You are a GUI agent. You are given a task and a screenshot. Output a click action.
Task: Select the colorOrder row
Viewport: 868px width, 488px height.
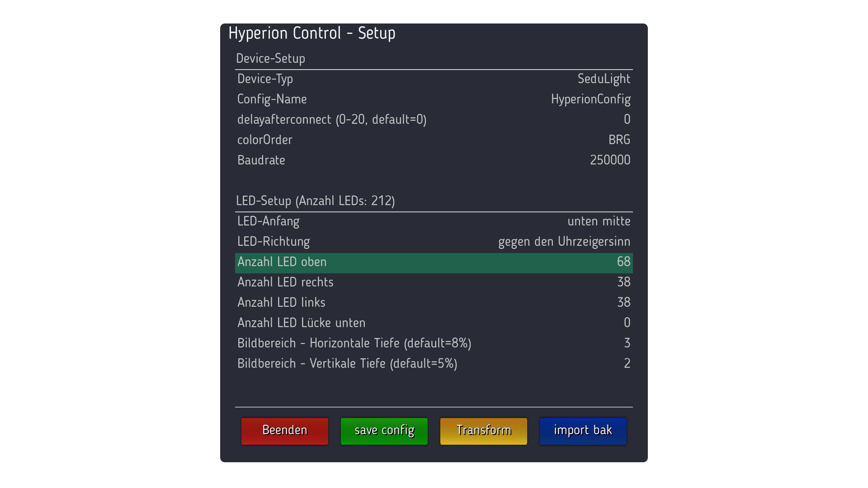tap(434, 140)
